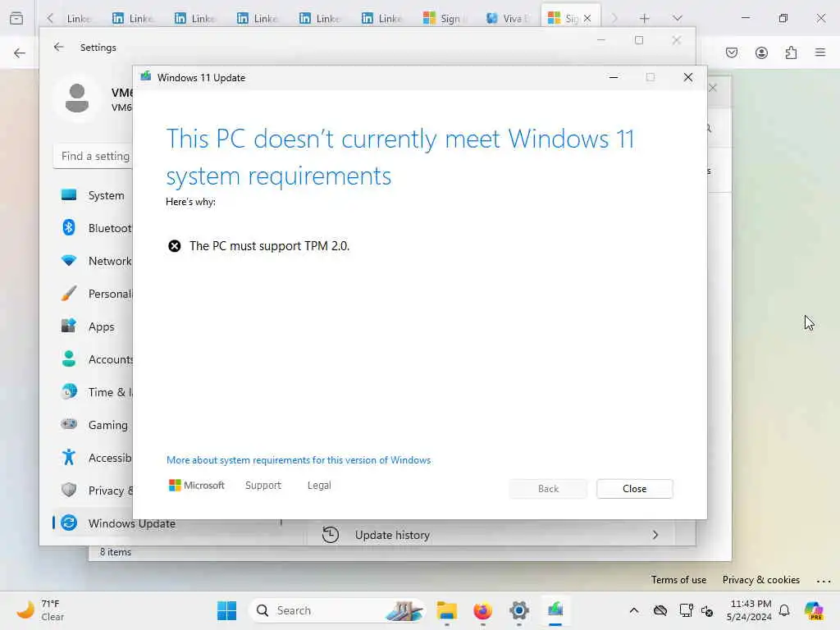Open Time & language via clock icon
This screenshot has width=840, height=630.
69,391
